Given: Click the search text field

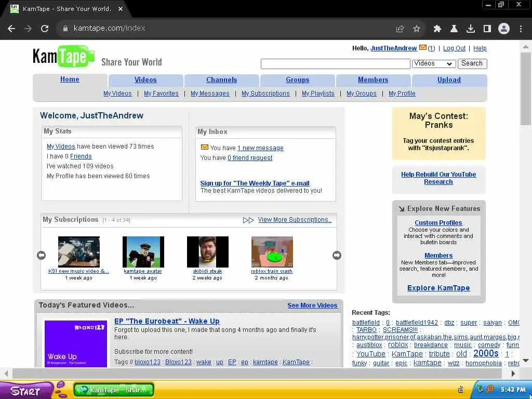Looking at the screenshot, I should click(x=335, y=64).
